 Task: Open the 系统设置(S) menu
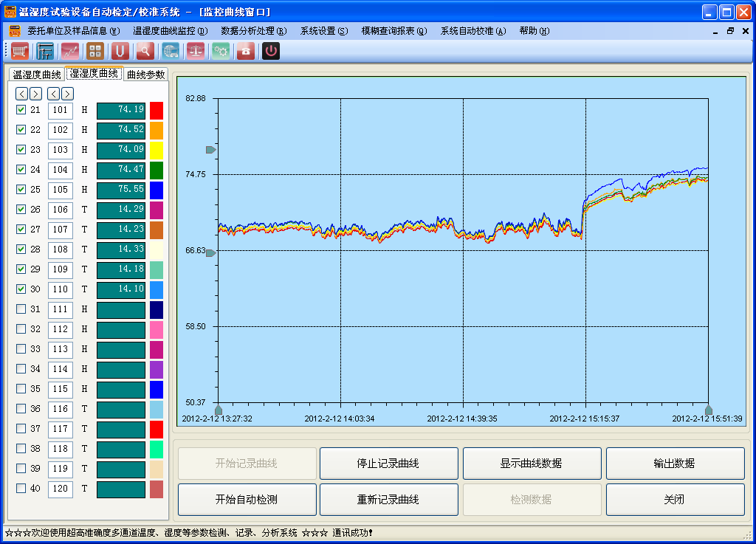323,31
